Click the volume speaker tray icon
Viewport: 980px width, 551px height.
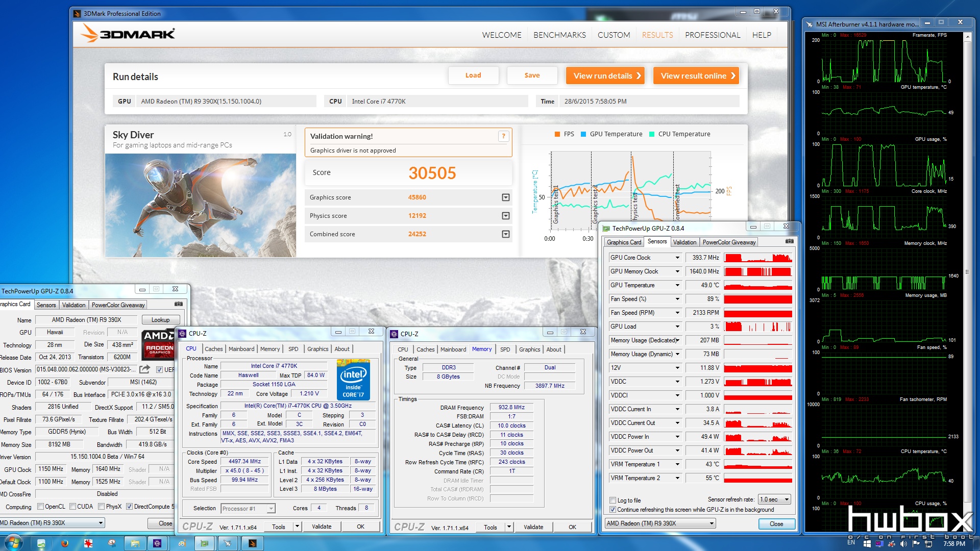pyautogui.click(x=904, y=544)
